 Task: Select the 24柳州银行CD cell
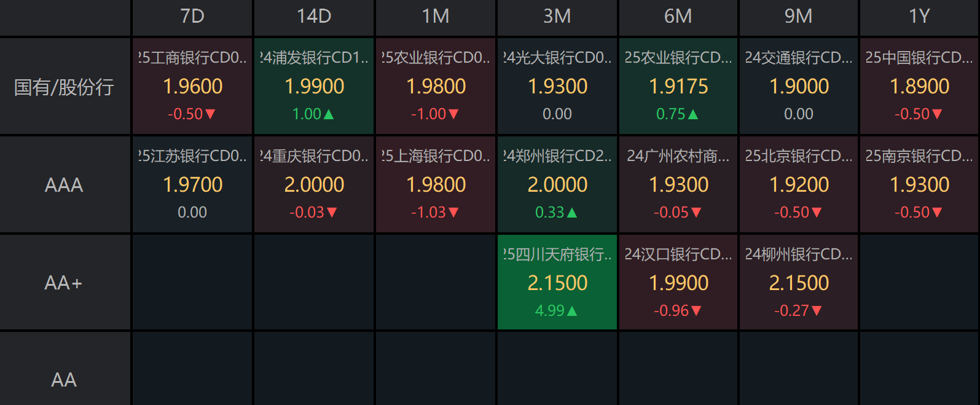(x=799, y=283)
